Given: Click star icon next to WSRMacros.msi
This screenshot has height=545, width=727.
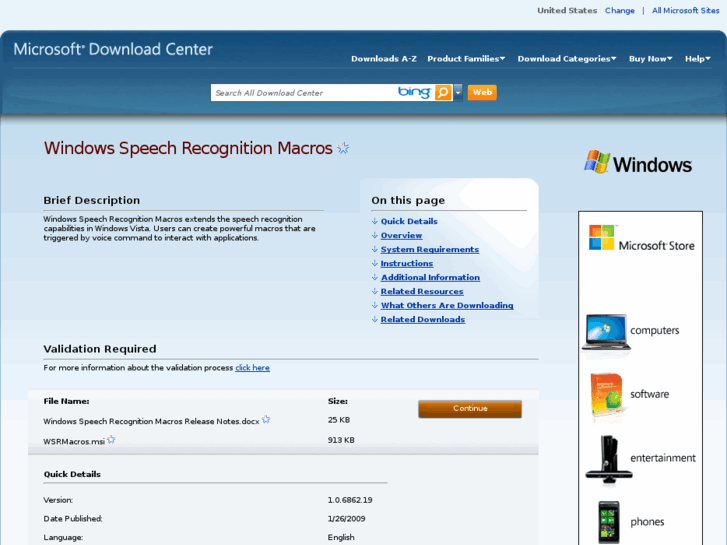Looking at the screenshot, I should (111, 439).
